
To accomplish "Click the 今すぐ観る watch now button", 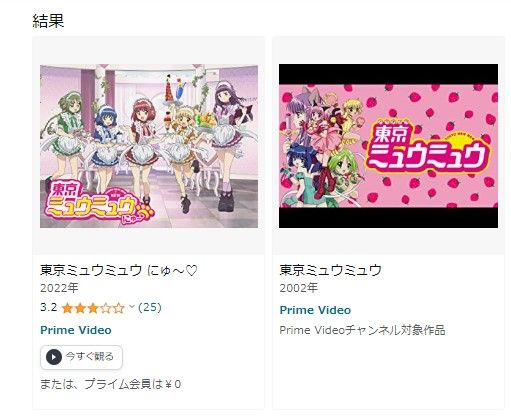I will [81, 357].
